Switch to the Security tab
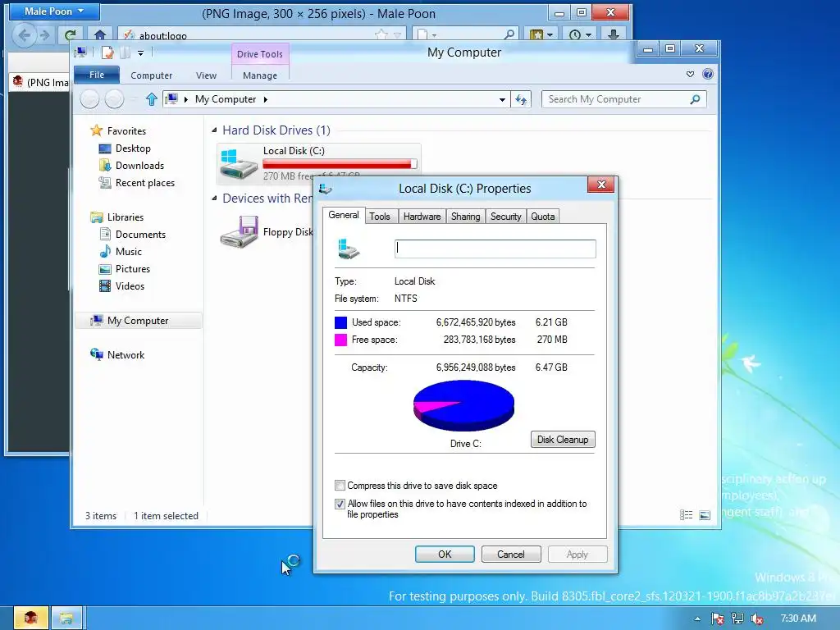The height and width of the screenshot is (630, 840). 505,217
